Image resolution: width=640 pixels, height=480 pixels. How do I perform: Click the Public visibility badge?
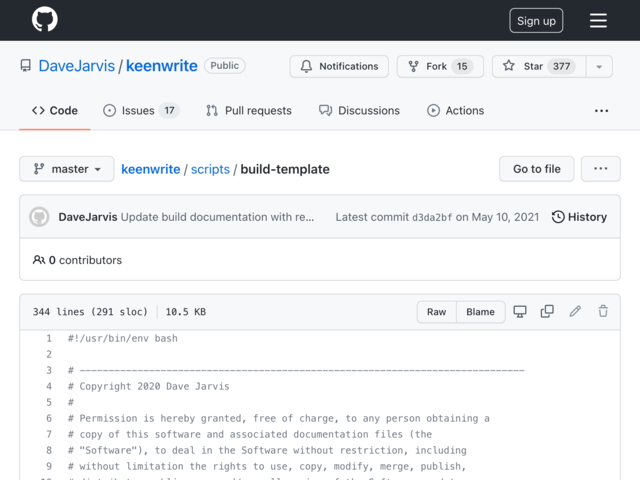click(224, 66)
